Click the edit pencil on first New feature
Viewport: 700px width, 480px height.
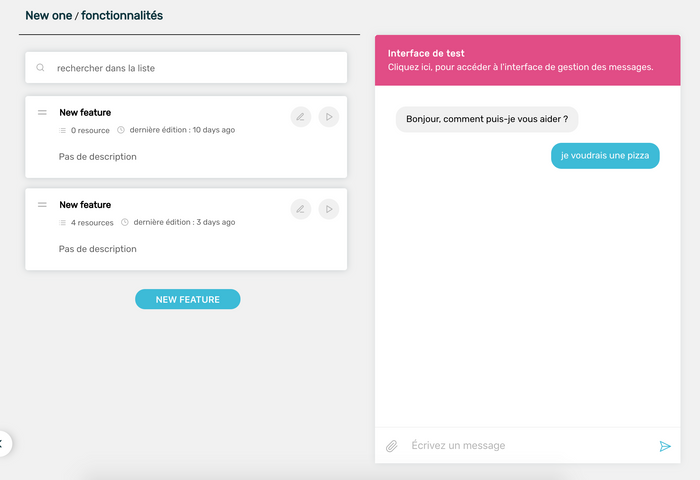point(300,117)
